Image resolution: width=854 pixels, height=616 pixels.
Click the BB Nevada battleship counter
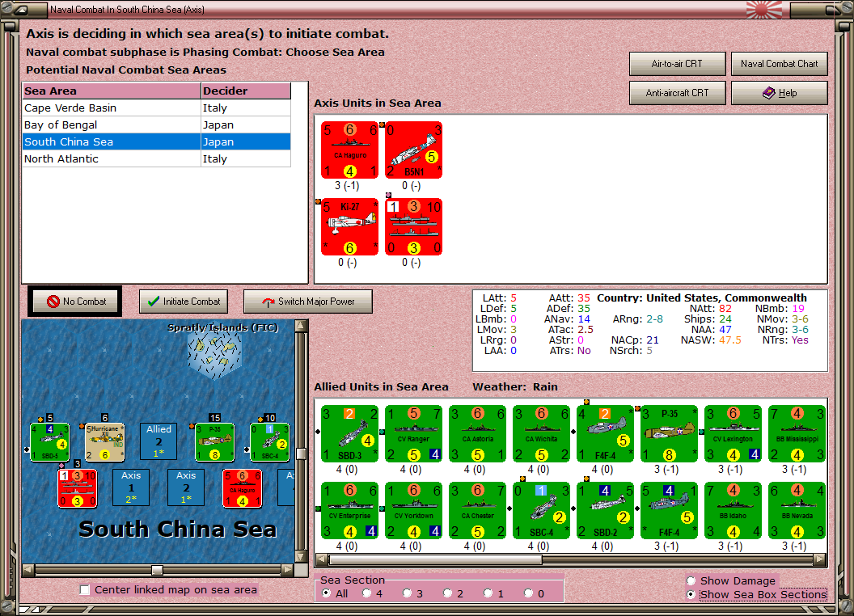coord(797,511)
